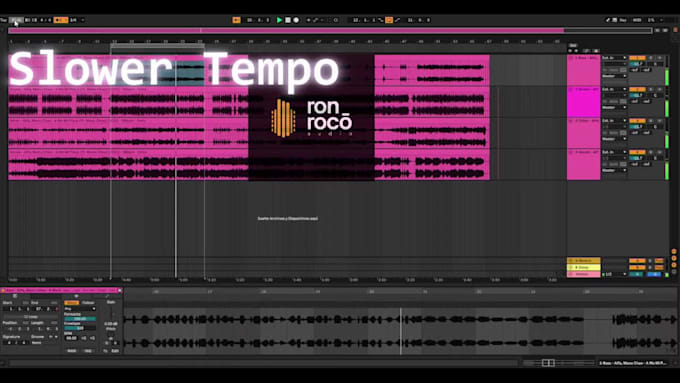This screenshot has width=680, height=383.
Task: Start playback with the green Play button
Action: (279, 20)
